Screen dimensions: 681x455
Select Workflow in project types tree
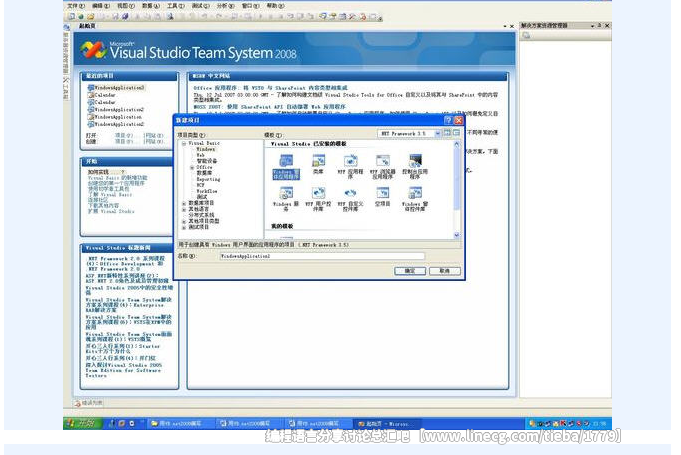(x=207, y=191)
